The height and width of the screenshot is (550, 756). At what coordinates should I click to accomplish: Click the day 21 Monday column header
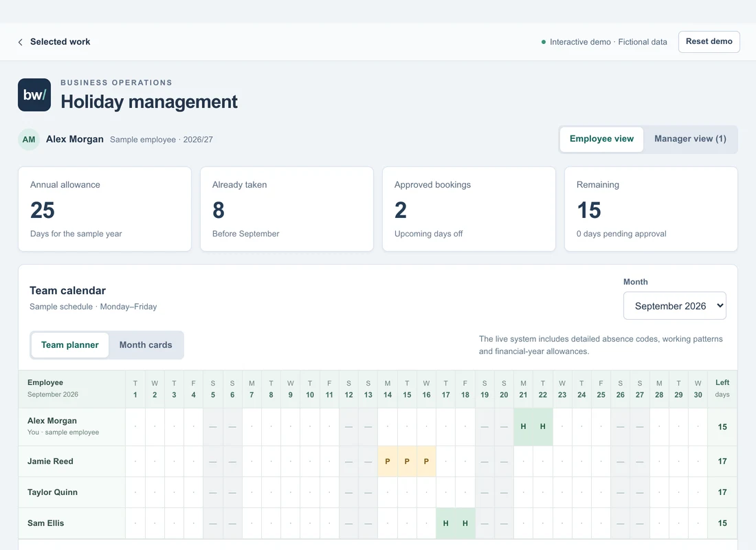click(x=523, y=389)
